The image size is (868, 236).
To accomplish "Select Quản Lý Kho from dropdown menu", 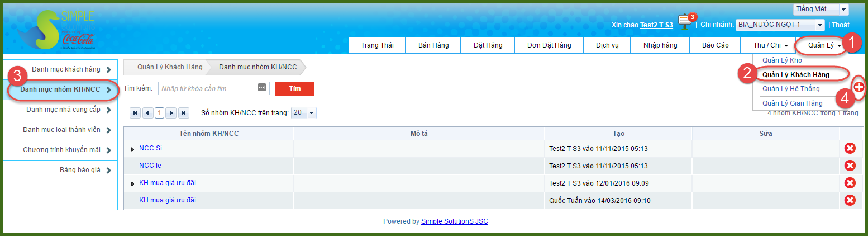I will tap(782, 60).
